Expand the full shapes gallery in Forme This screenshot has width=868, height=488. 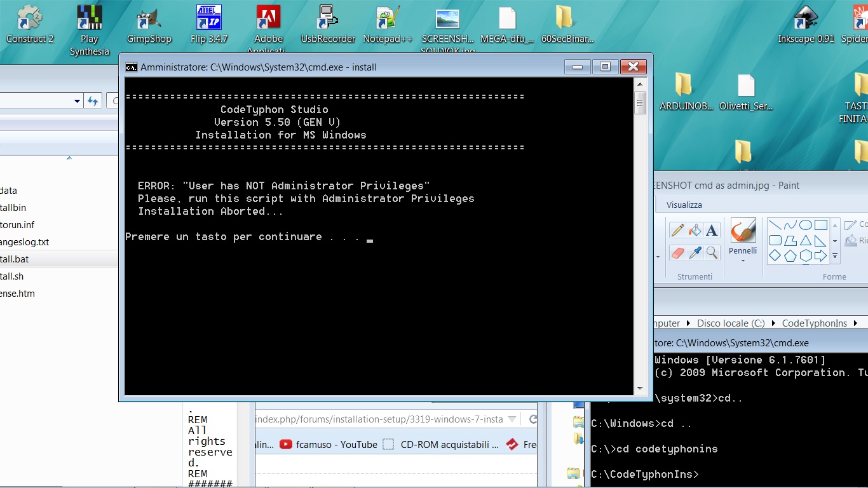click(835, 257)
